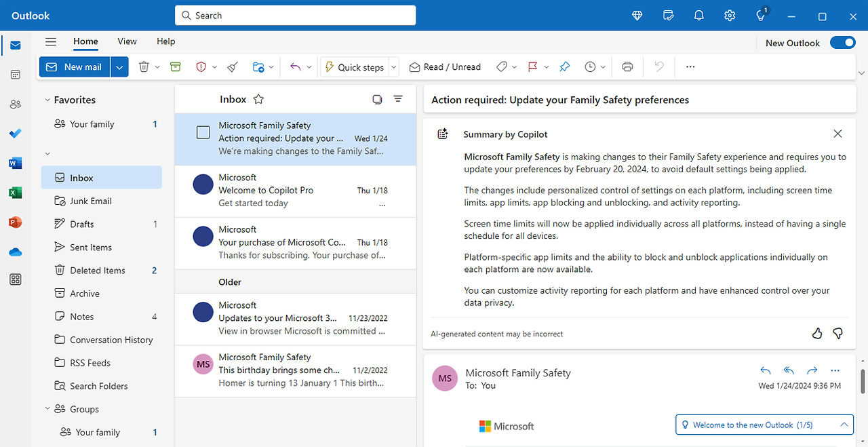Open notifications bell icon
The width and height of the screenshot is (868, 447).
[x=698, y=16]
